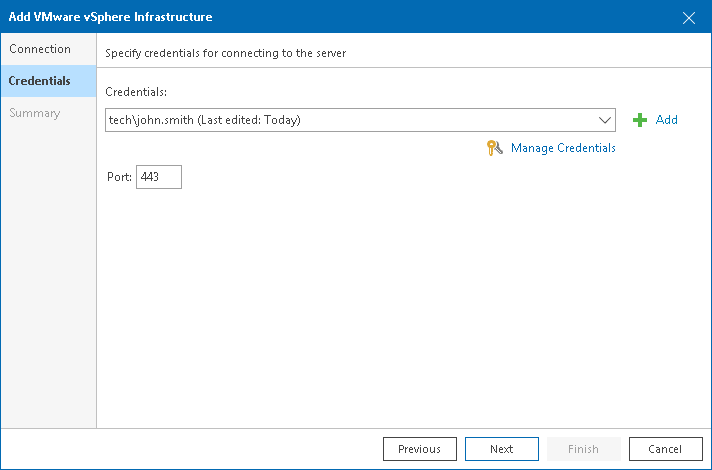Open the tech\john.smith credentials combo box

coord(360,120)
